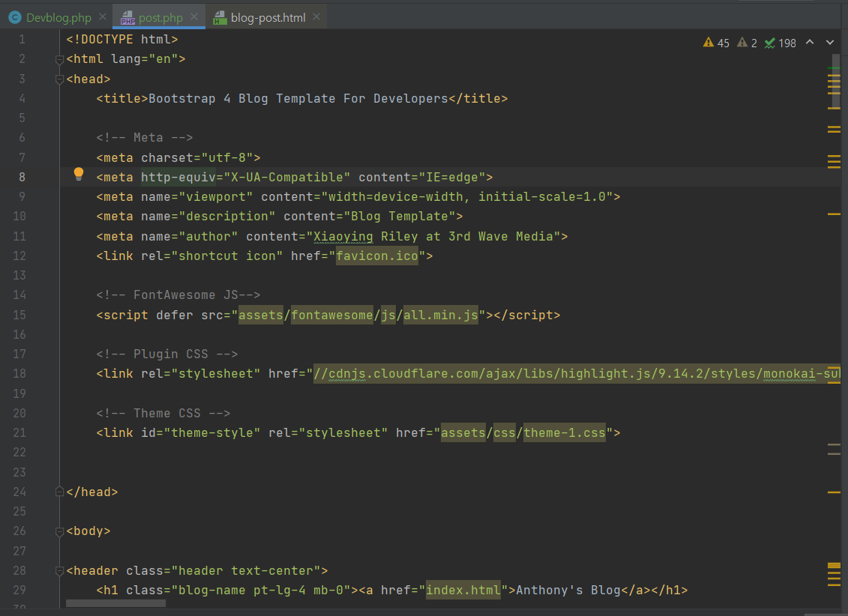Image resolution: width=848 pixels, height=616 pixels.
Task: Click the Devblog.php class file icon
Action: pyautogui.click(x=15, y=17)
